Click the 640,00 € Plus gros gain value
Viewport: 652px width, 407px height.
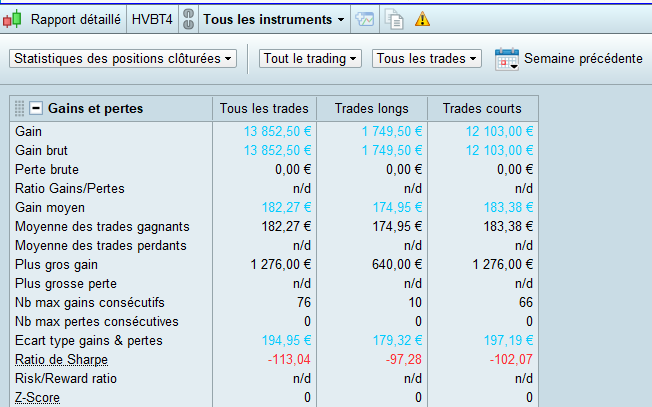coord(397,265)
